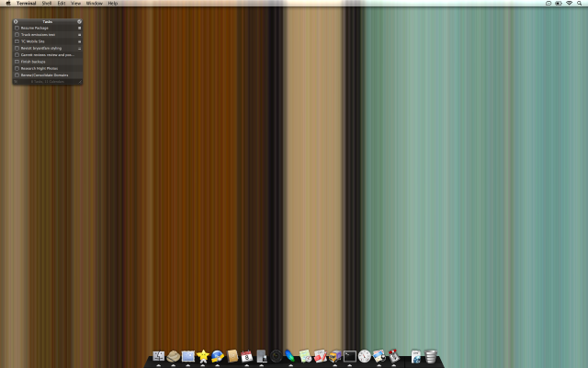Launch the red robot Automator-style icon in Dock
The image size is (588, 368).
click(x=394, y=356)
